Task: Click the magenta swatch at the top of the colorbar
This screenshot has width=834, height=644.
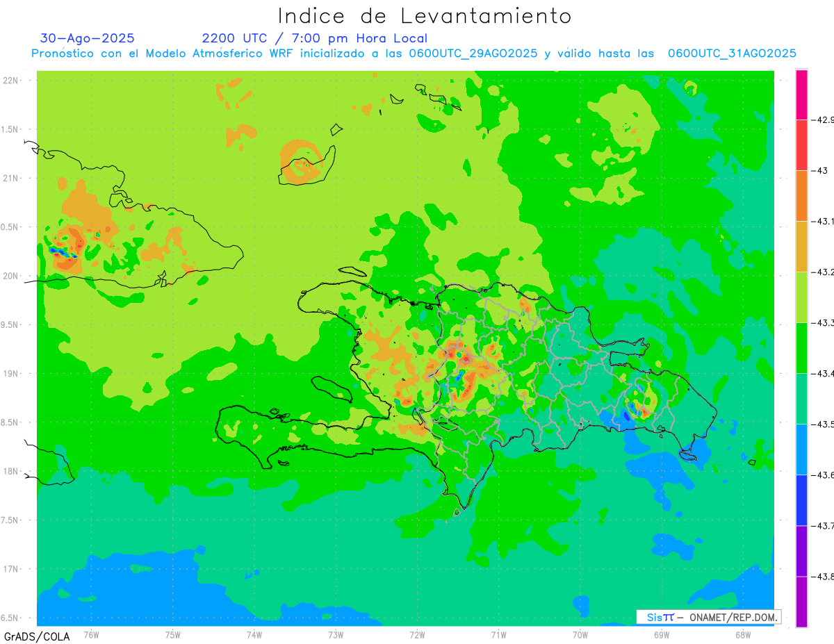Action: [801, 94]
